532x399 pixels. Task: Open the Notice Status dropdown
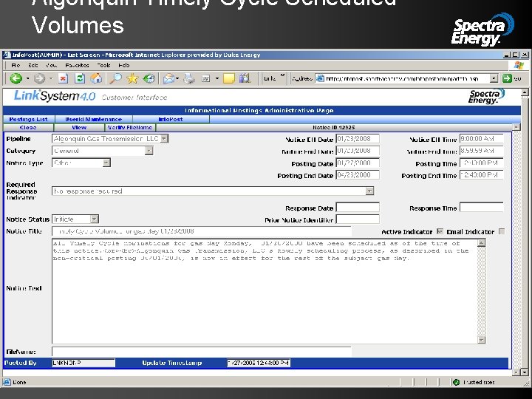(x=95, y=219)
